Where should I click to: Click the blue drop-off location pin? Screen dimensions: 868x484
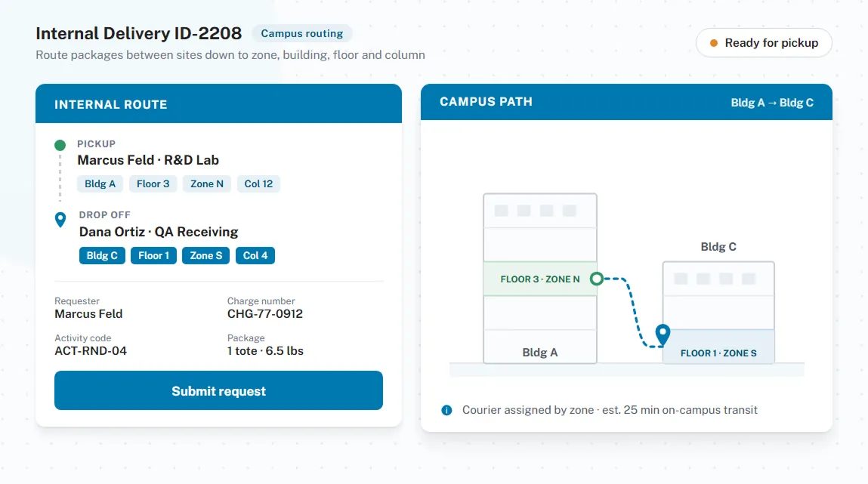60,220
